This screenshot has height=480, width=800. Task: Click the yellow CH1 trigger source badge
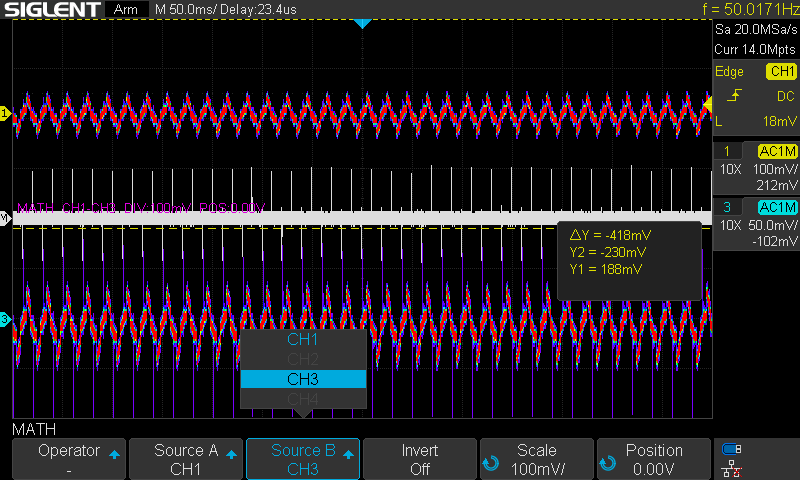pyautogui.click(x=782, y=71)
